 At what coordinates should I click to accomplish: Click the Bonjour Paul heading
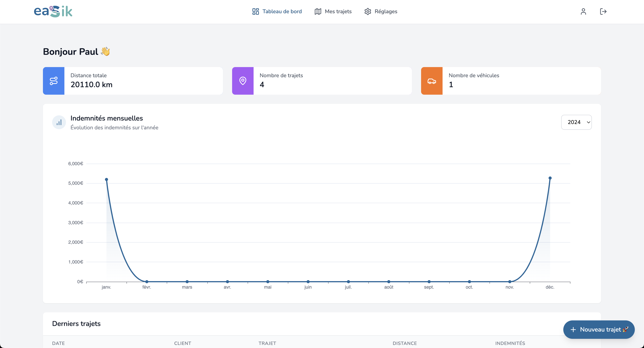coord(76,52)
